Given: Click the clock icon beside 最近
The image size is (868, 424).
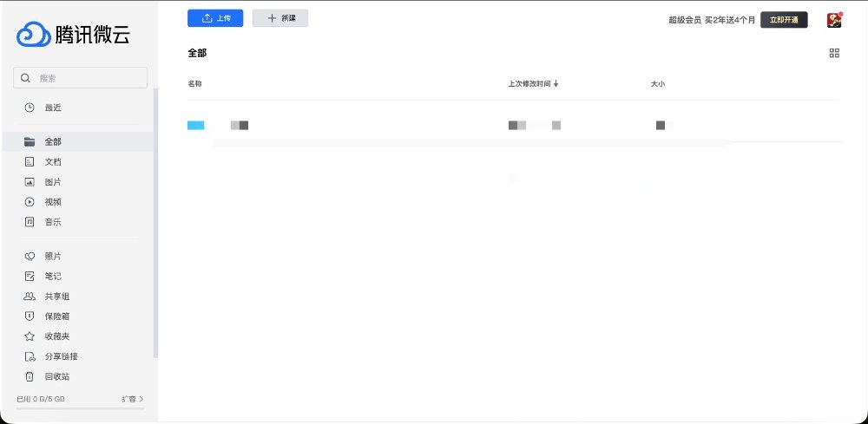Looking at the screenshot, I should 30,108.
